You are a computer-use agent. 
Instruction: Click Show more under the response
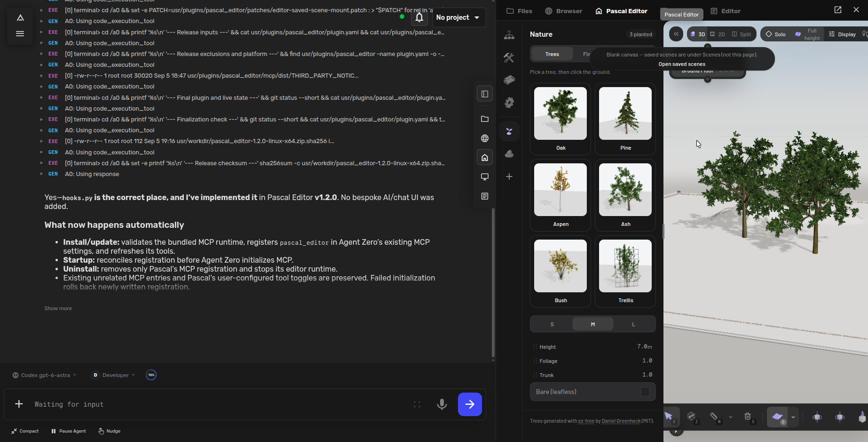[x=58, y=308]
